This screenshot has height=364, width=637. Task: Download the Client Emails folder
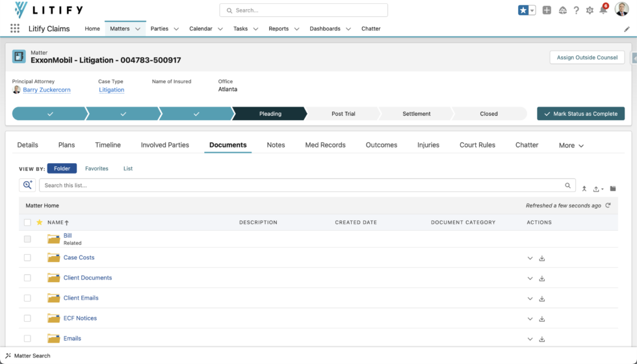point(542,299)
